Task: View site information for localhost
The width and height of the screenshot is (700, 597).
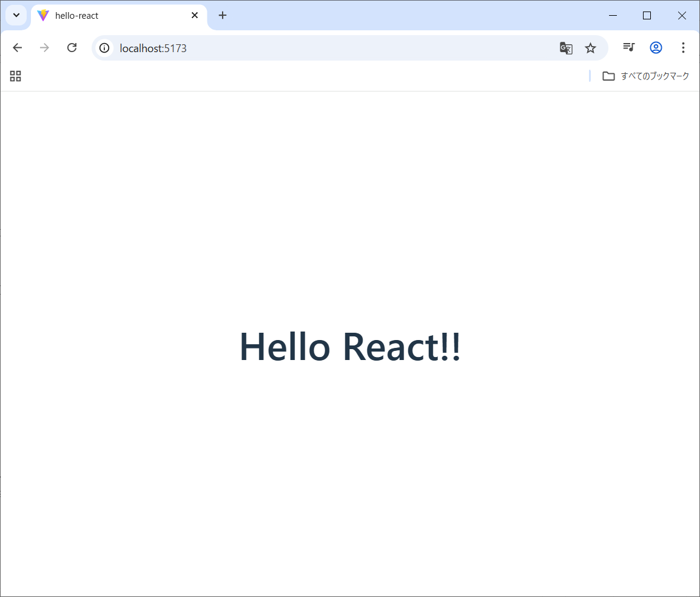Action: pyautogui.click(x=104, y=48)
